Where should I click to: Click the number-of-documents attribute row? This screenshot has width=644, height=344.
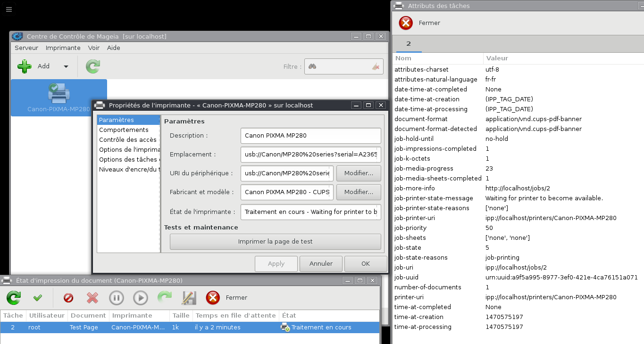518,287
